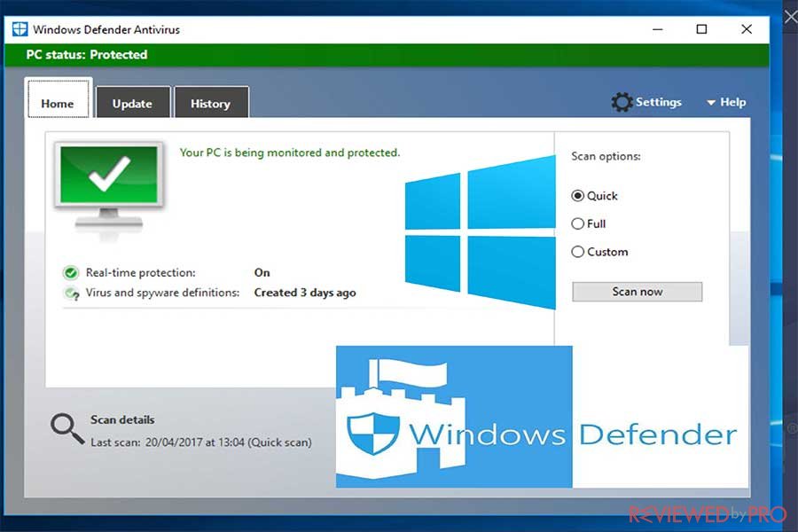Image resolution: width=798 pixels, height=532 pixels.
Task: Click the 'Created 3 days ago' value
Action: coord(305,293)
